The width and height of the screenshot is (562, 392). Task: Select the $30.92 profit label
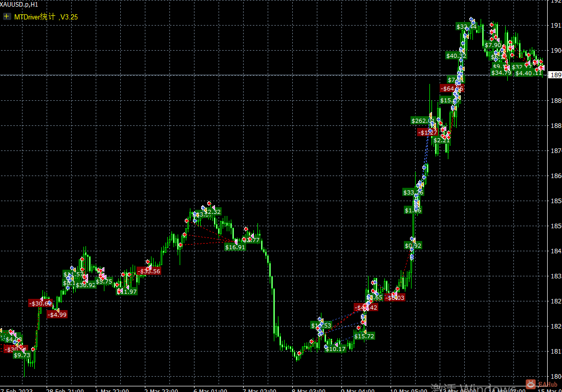85,285
